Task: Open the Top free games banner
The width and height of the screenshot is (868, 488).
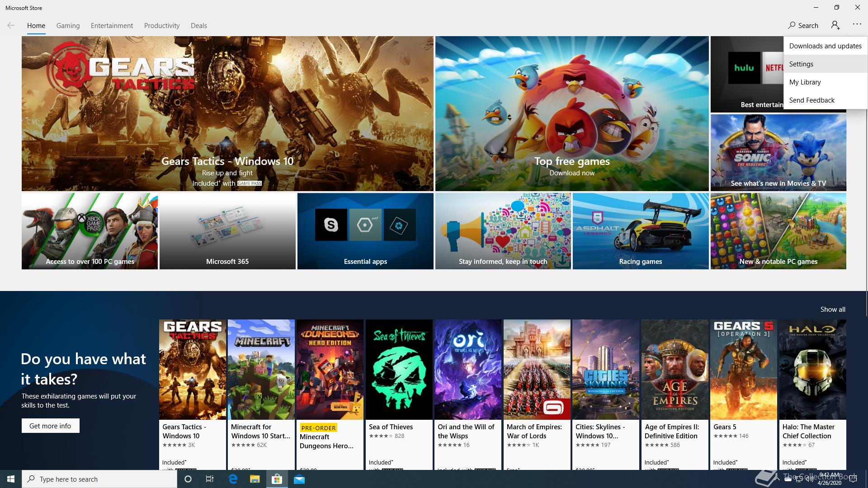Action: click(572, 113)
